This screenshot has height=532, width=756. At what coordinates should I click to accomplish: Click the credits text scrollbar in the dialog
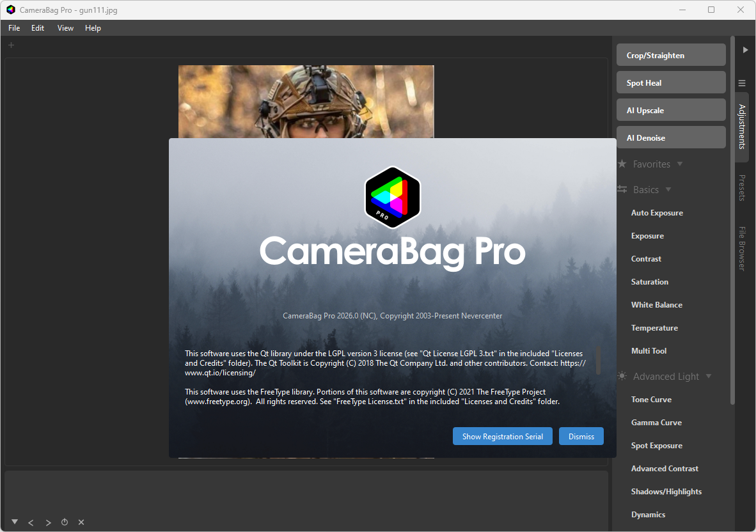[x=598, y=361]
